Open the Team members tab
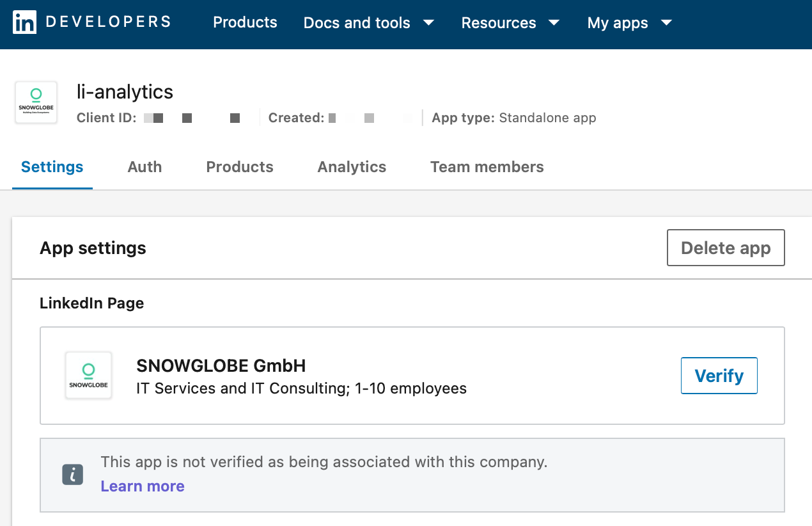 (x=487, y=167)
